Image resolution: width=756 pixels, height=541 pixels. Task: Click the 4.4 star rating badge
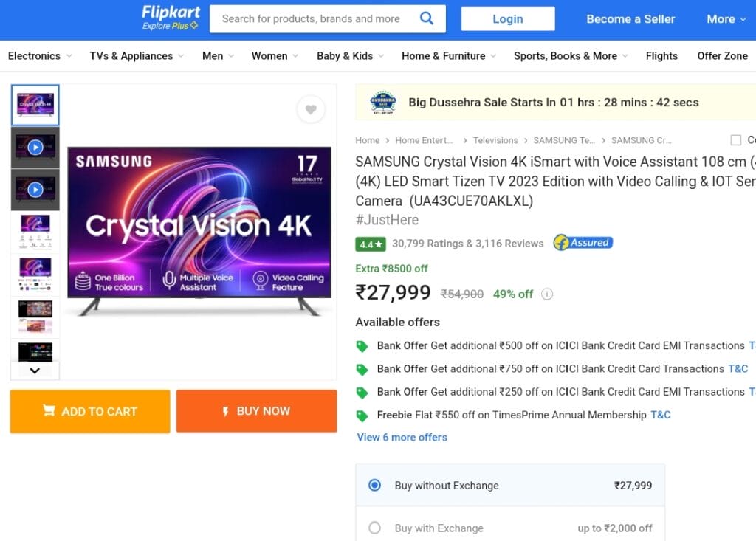click(x=370, y=244)
